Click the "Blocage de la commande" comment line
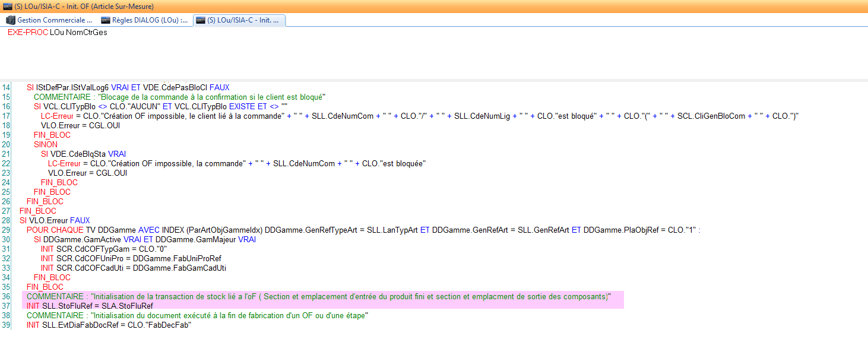The width and height of the screenshot is (868, 339). pyautogui.click(x=179, y=97)
